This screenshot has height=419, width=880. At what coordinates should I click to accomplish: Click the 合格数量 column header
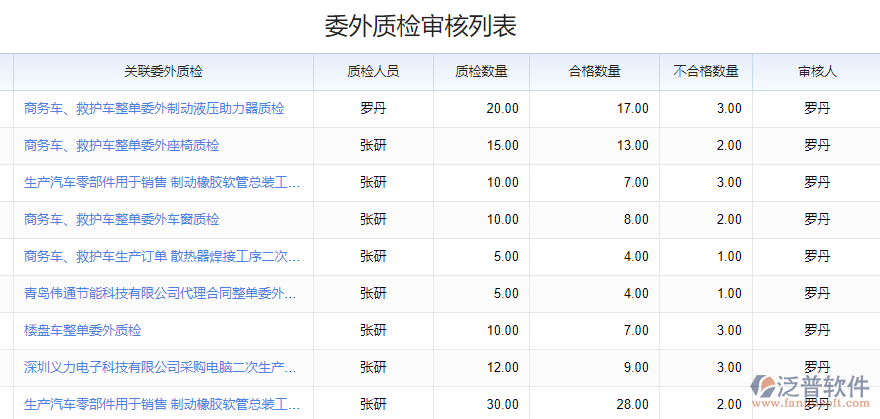(x=594, y=72)
